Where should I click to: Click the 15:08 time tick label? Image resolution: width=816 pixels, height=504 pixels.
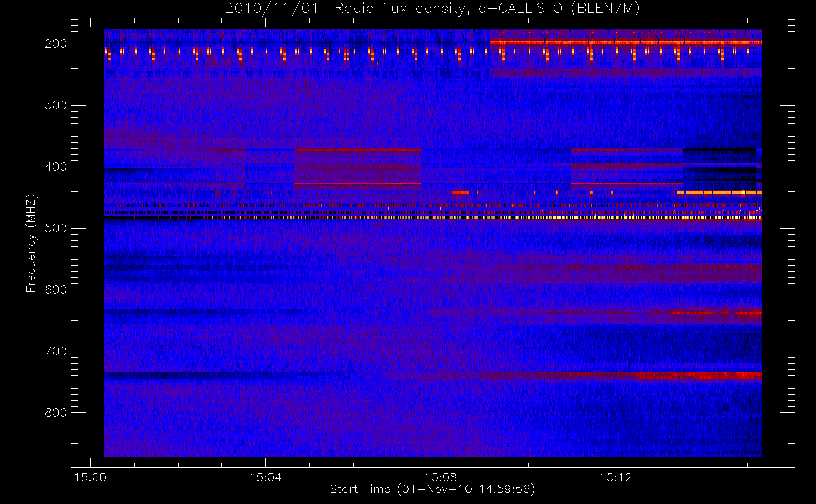click(x=441, y=477)
